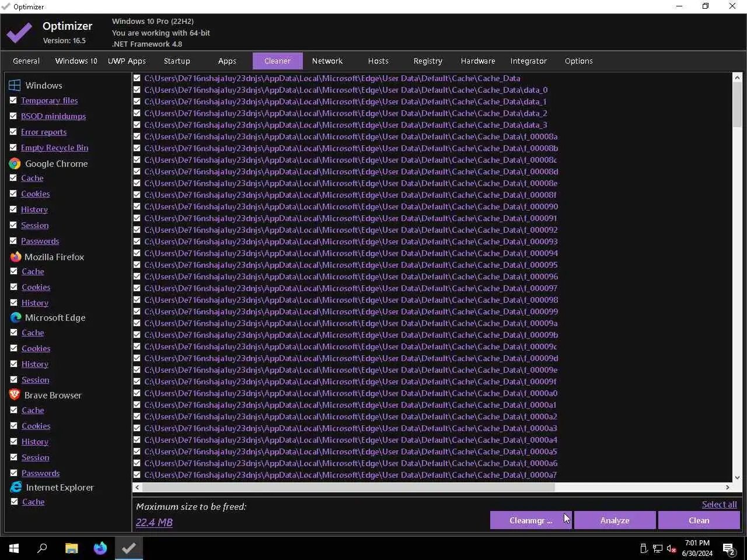Click the Windows section icon in sidebar

[x=15, y=85]
